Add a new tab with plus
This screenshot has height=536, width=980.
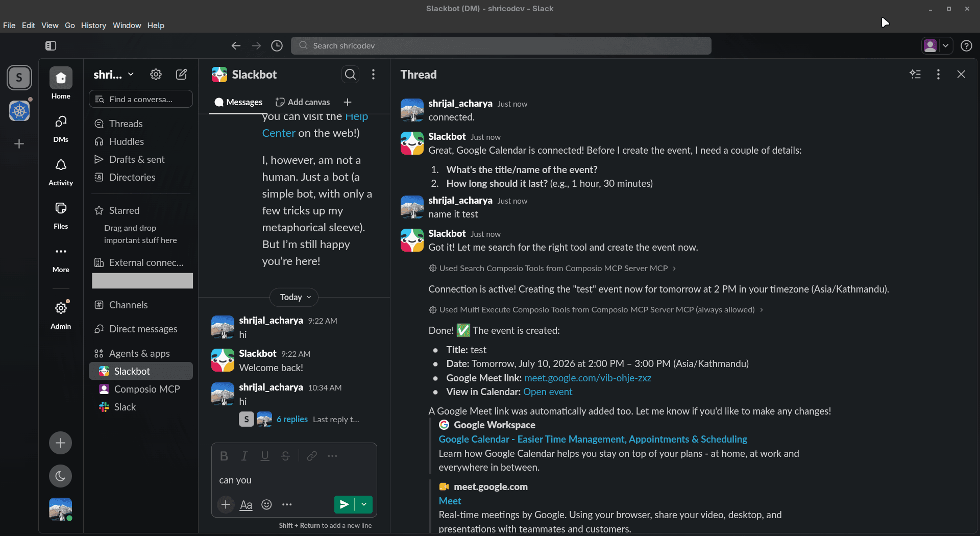point(348,102)
